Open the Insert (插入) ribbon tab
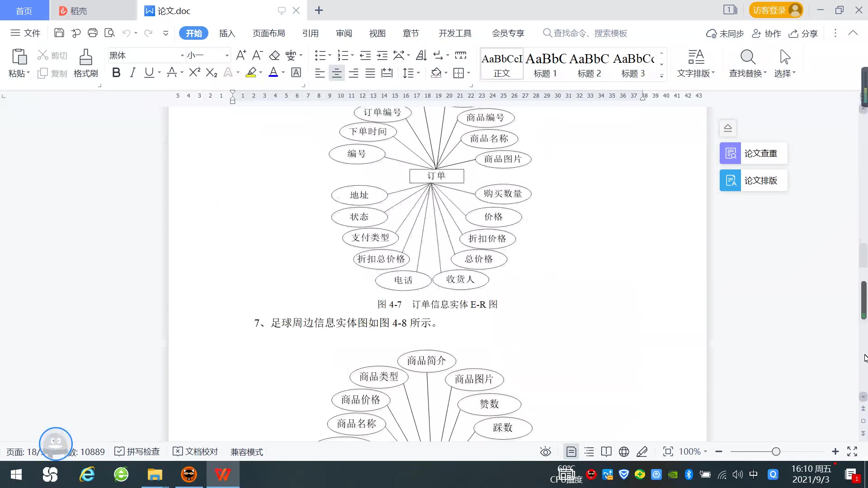 coord(227,33)
